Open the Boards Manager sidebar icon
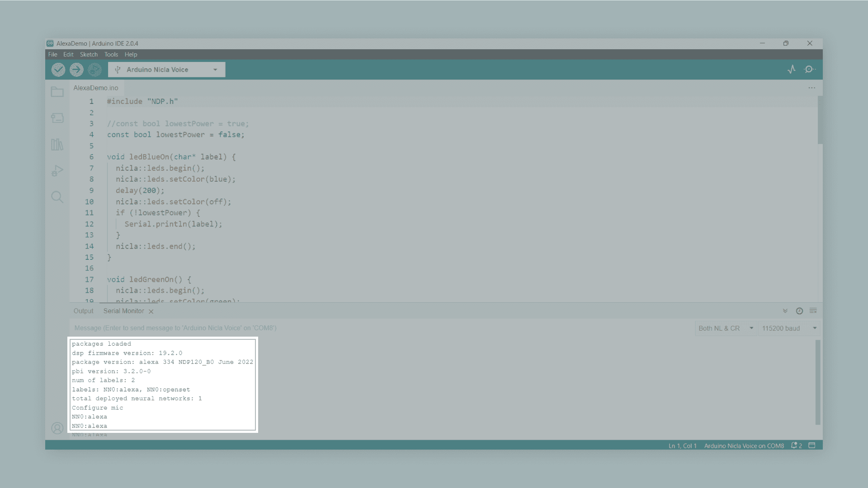 coord(57,118)
